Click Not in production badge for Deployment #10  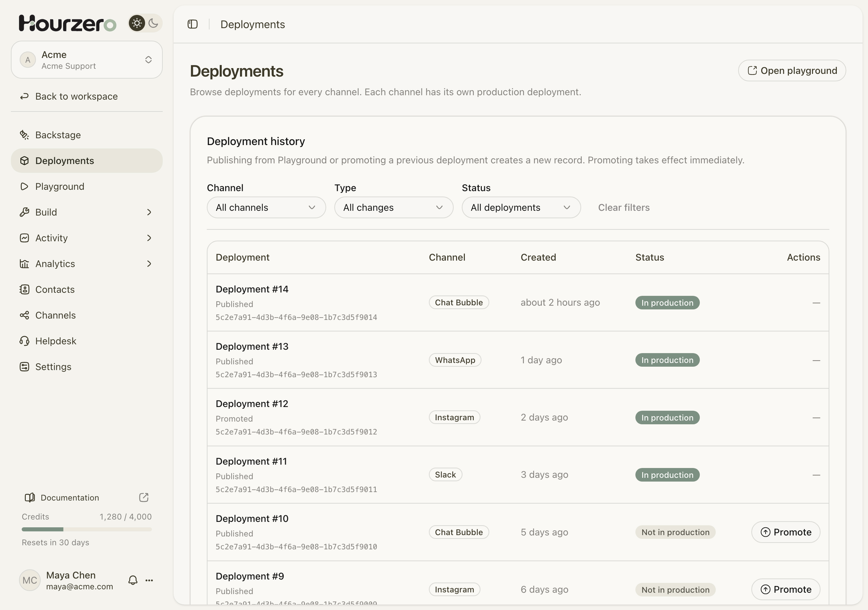[x=675, y=532]
